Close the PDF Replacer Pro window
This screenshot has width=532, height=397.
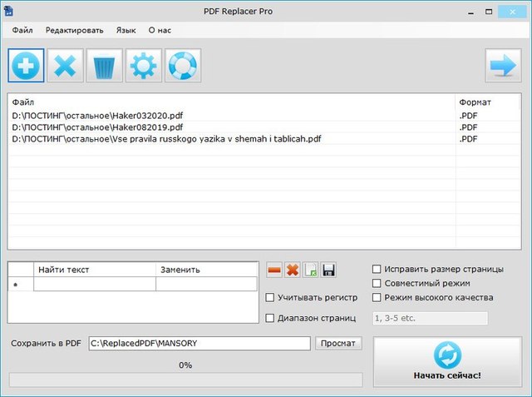click(x=512, y=12)
